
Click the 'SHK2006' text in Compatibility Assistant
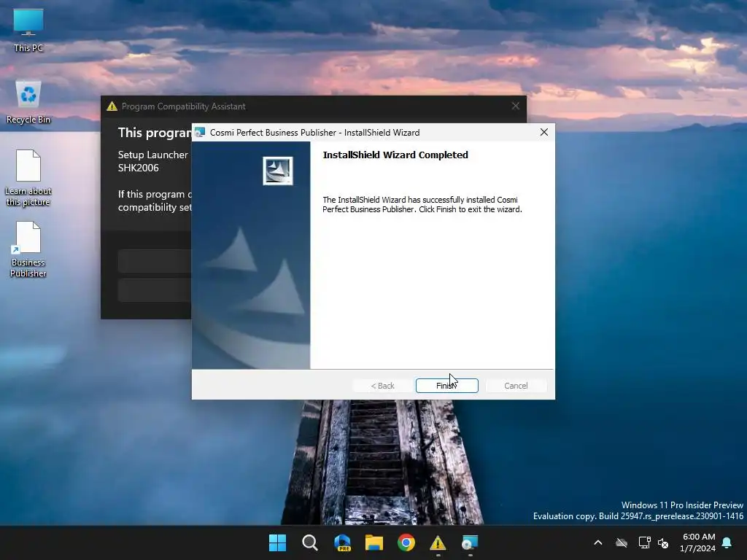[x=138, y=168]
